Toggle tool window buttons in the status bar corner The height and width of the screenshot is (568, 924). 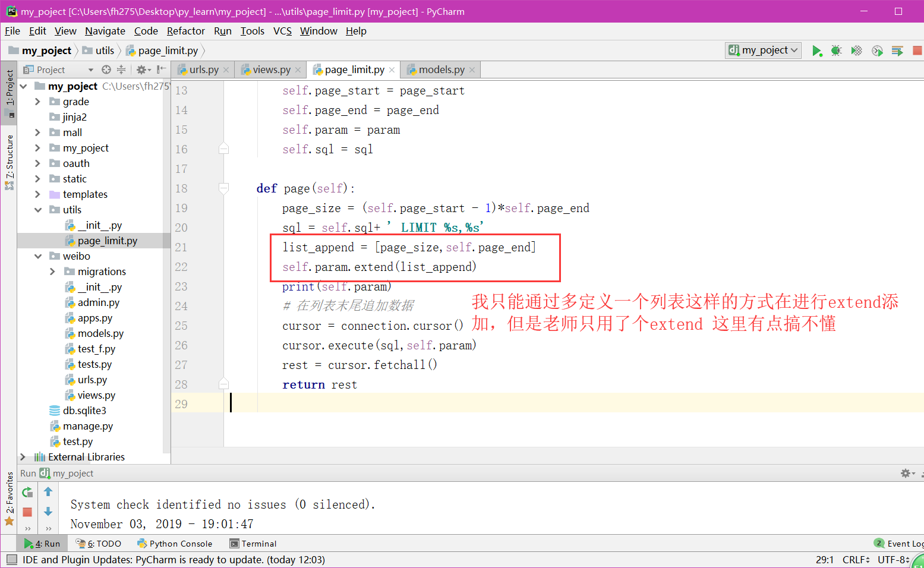click(11, 560)
